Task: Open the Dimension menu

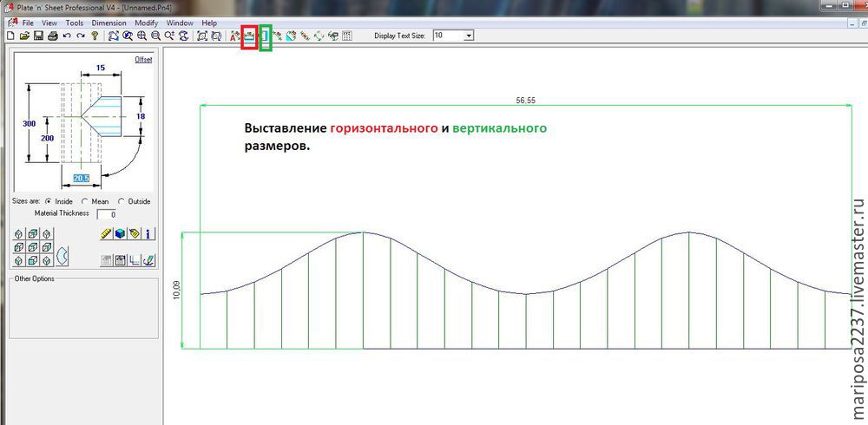Action: pos(108,23)
